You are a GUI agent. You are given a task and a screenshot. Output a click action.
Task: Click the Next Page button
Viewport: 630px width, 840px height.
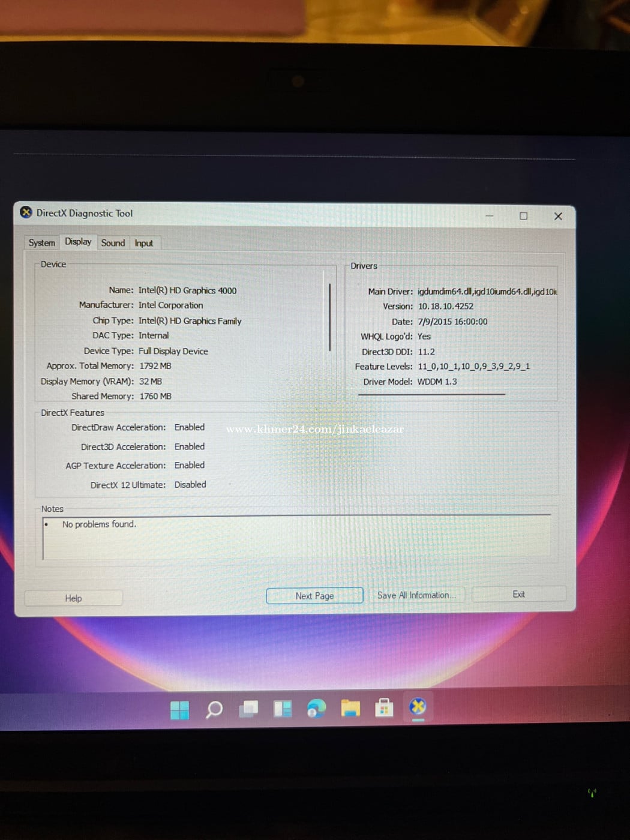click(314, 596)
